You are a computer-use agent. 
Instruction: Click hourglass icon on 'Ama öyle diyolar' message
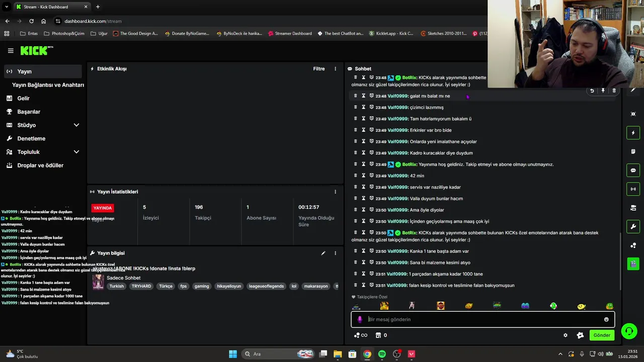point(363,210)
